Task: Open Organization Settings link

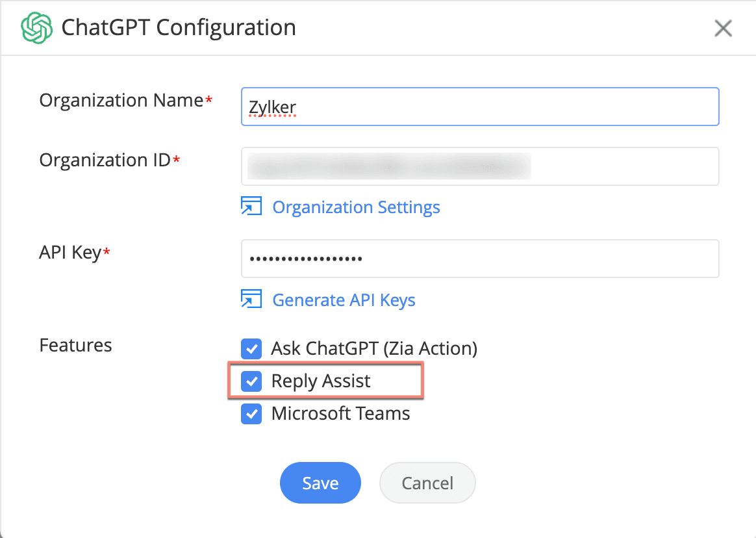Action: (356, 207)
